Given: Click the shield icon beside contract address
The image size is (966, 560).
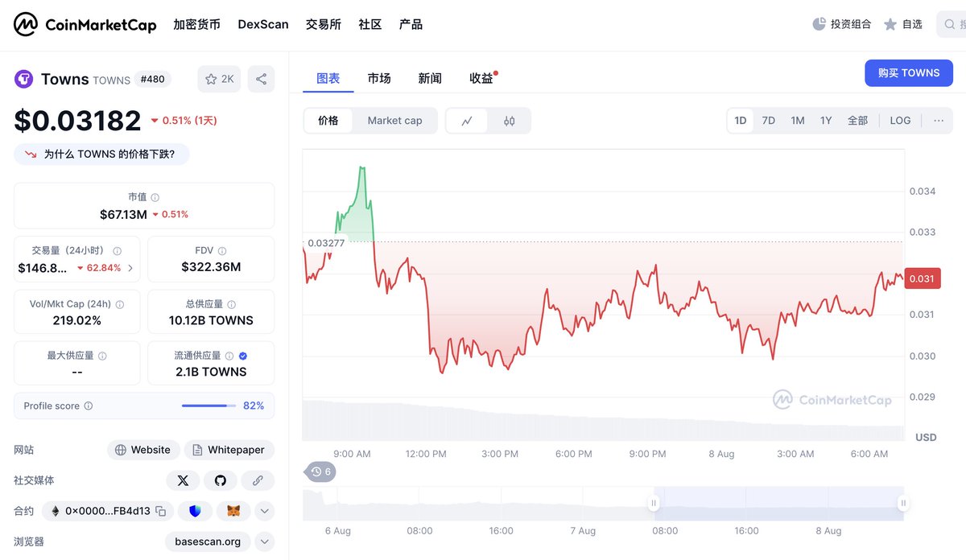Looking at the screenshot, I should tap(195, 511).
